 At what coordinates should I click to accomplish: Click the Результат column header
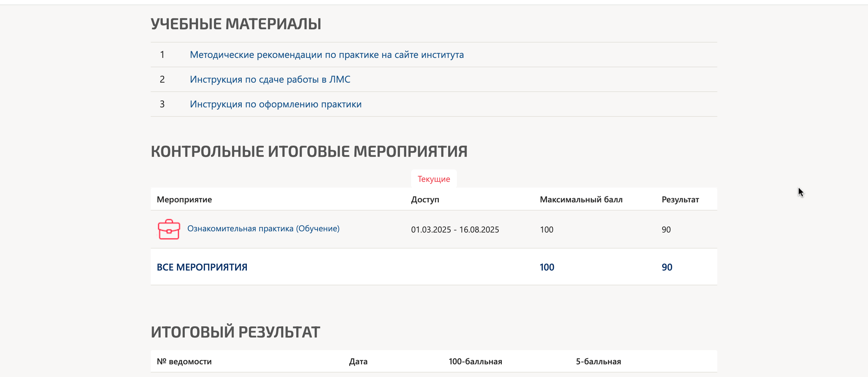680,200
